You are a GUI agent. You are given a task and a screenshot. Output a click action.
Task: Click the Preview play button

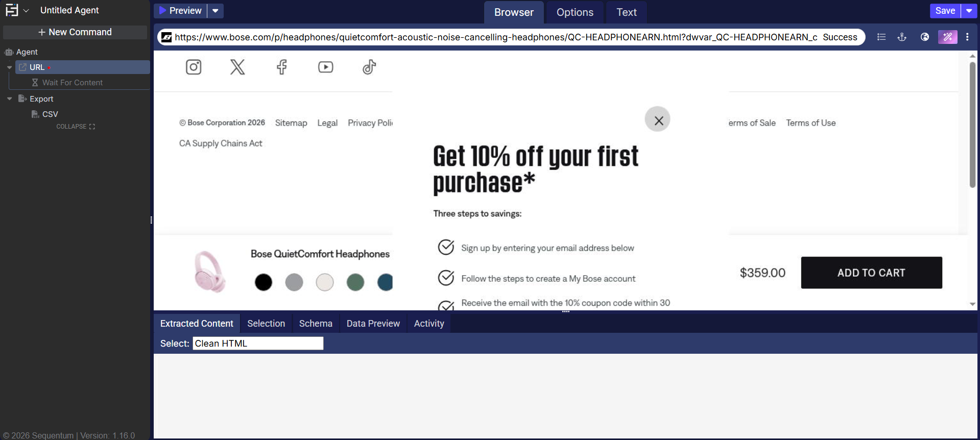tap(180, 11)
